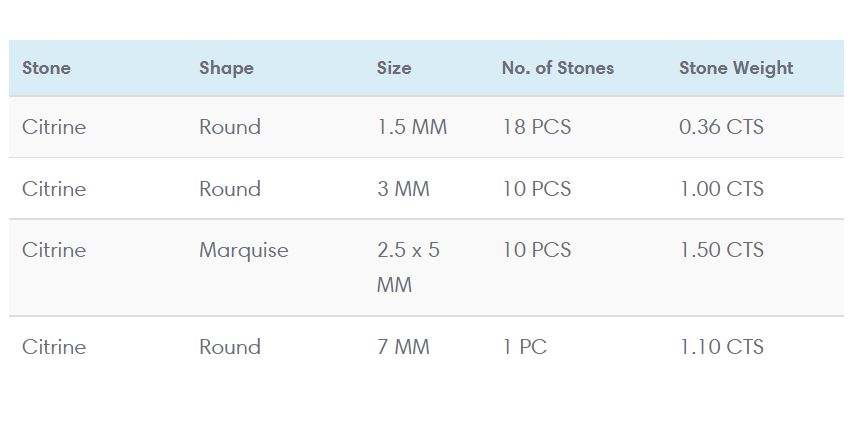This screenshot has height=430, width=856.
Task: Click the 1 PC quantity cell
Action: 524,347
